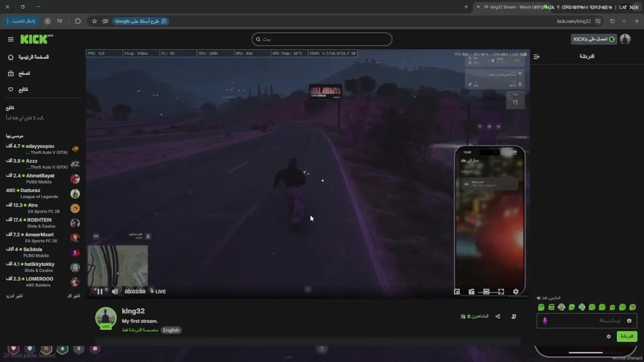The image size is (644, 362).
Task: Open Atro EA Sports FC channel
Action: click(x=42, y=208)
